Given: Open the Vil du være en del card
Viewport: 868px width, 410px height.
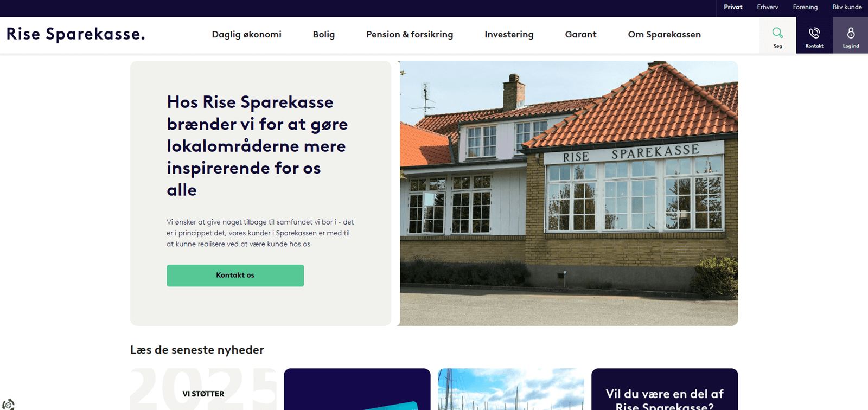Looking at the screenshot, I should click(665, 389).
